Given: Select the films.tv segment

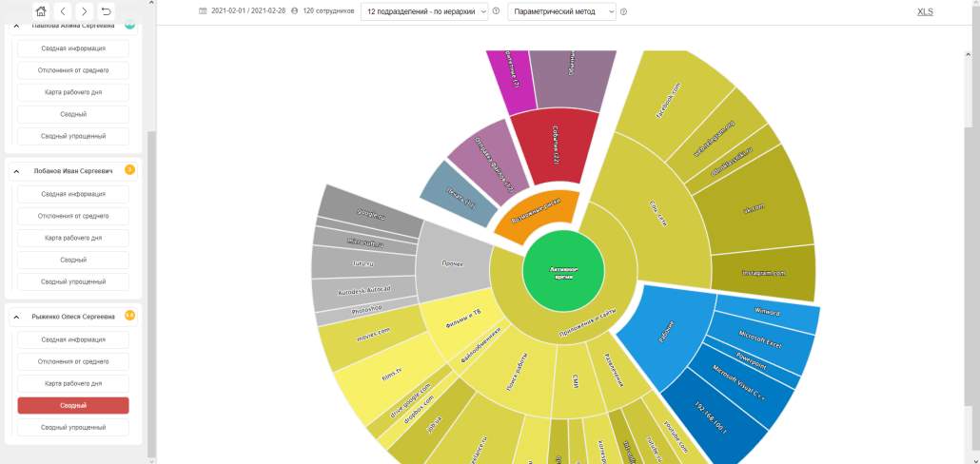Looking at the screenshot, I should coord(391,373).
